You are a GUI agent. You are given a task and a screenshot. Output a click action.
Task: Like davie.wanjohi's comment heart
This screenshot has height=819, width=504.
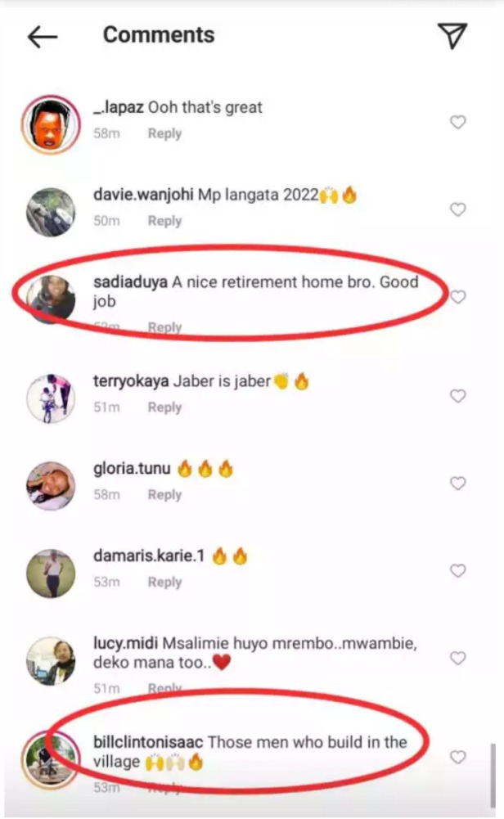tap(457, 209)
